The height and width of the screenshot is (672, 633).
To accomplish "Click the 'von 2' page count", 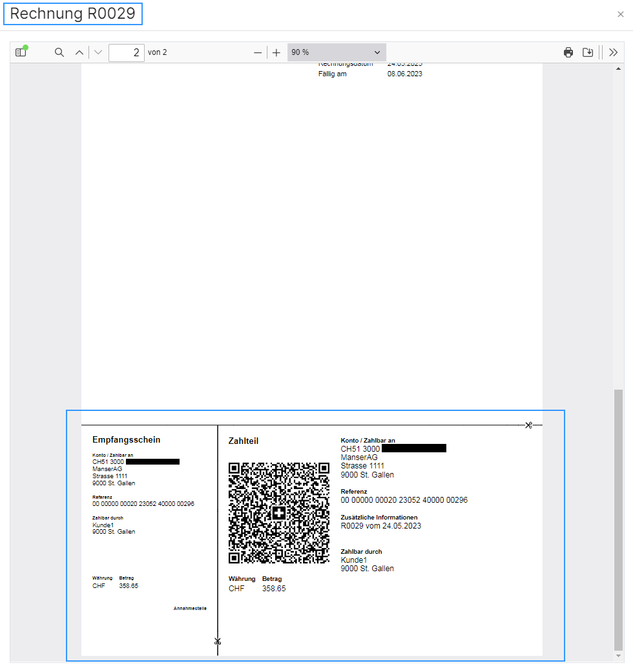I will pyautogui.click(x=157, y=52).
